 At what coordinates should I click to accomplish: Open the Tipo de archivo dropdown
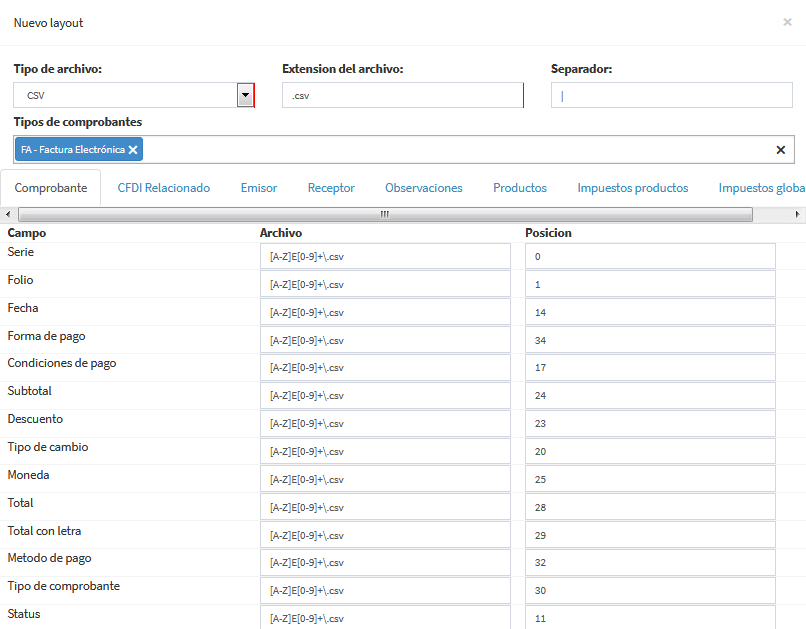coord(245,95)
